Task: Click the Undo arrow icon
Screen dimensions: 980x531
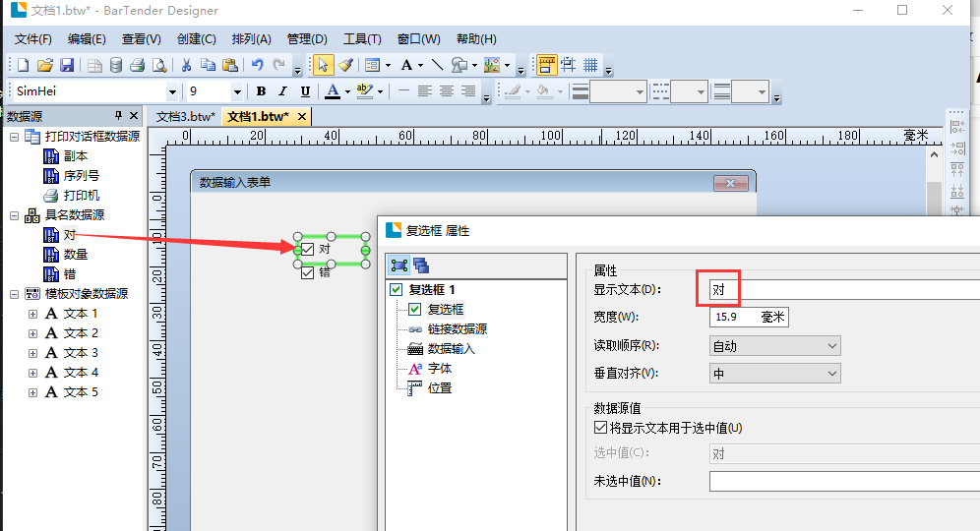Action: [257, 66]
